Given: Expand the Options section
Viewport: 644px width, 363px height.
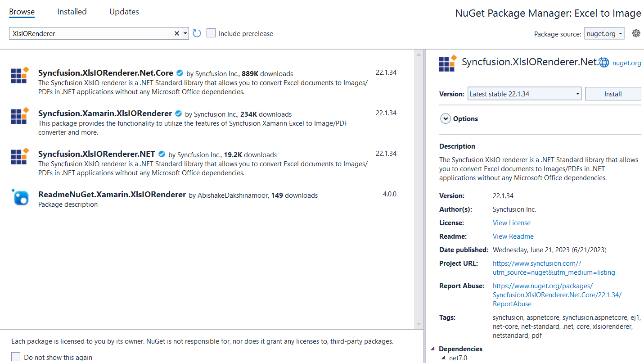Looking at the screenshot, I should click(x=445, y=119).
